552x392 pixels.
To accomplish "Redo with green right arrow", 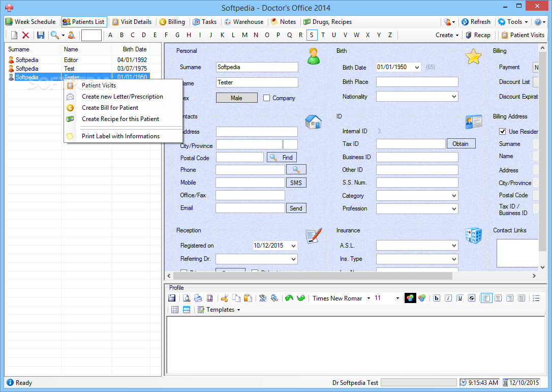I will (300, 298).
